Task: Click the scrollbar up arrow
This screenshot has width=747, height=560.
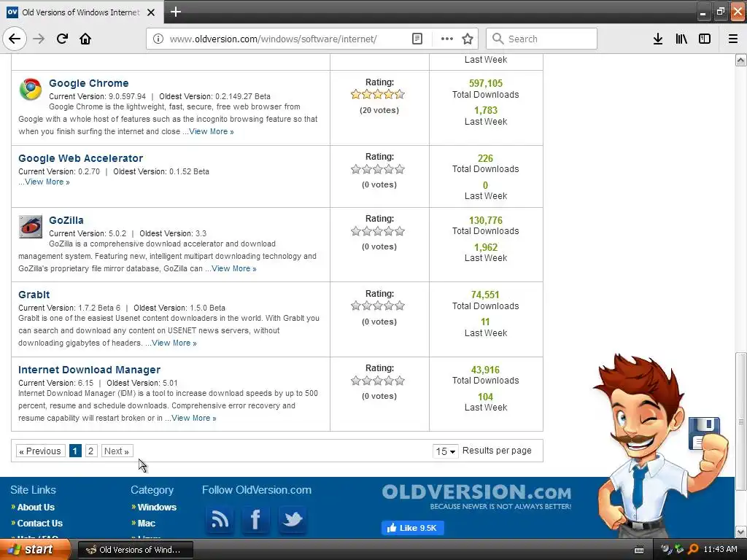Action: [740, 60]
